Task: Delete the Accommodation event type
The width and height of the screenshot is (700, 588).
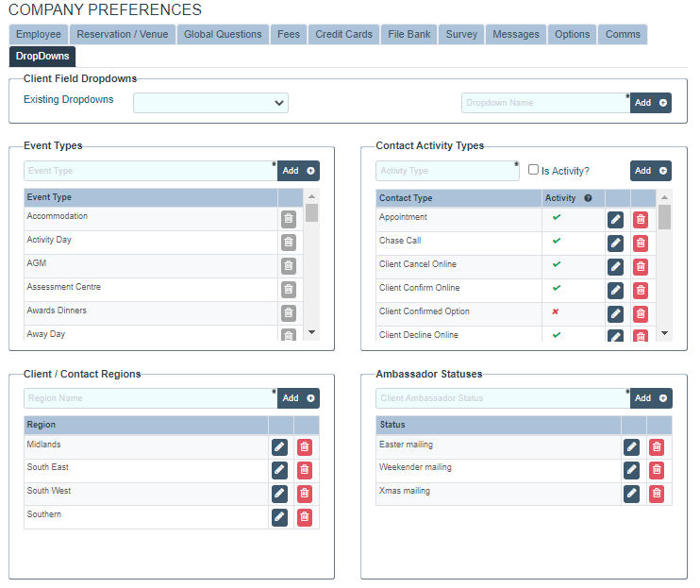Action: coord(289,219)
